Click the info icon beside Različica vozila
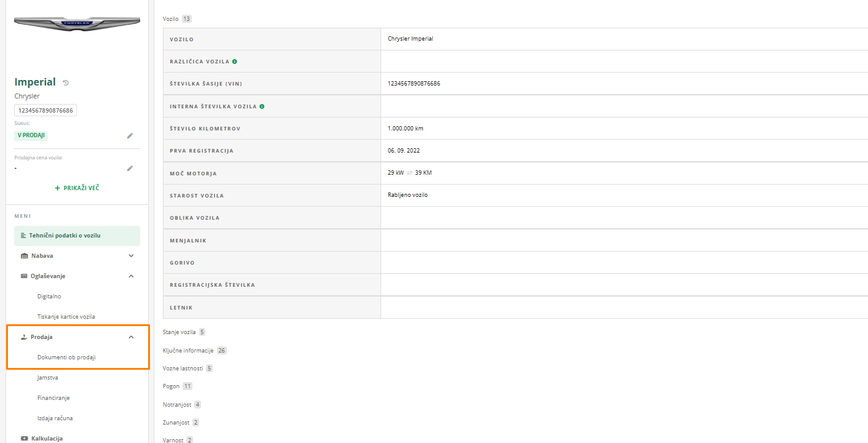The height and width of the screenshot is (443, 868). tap(235, 62)
